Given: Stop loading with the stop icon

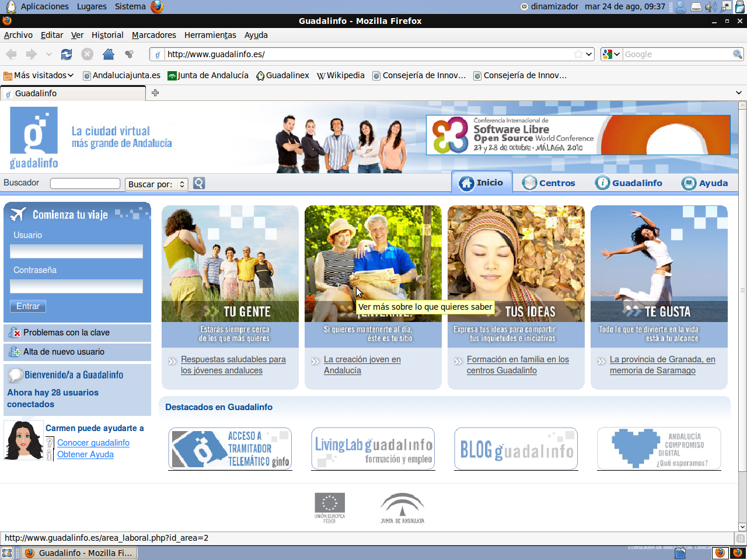Looking at the screenshot, I should click(x=88, y=54).
